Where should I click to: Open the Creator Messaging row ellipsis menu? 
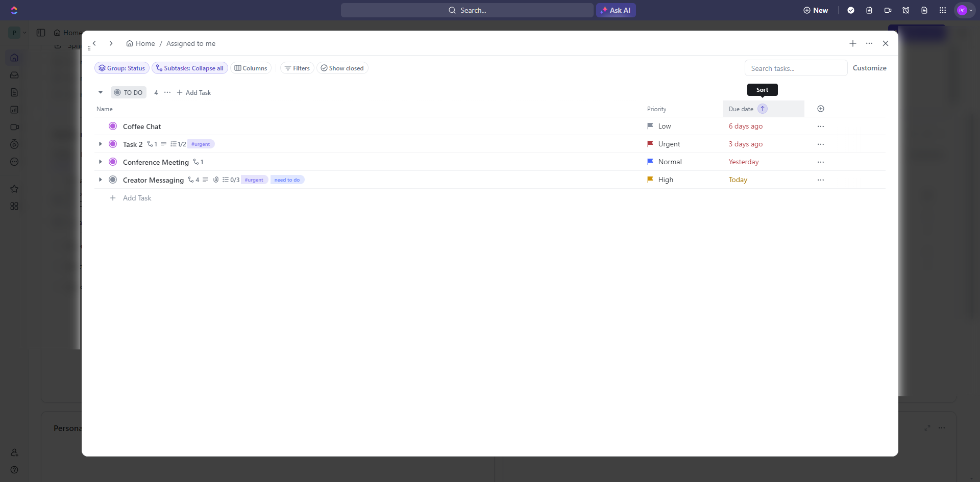pos(821,180)
